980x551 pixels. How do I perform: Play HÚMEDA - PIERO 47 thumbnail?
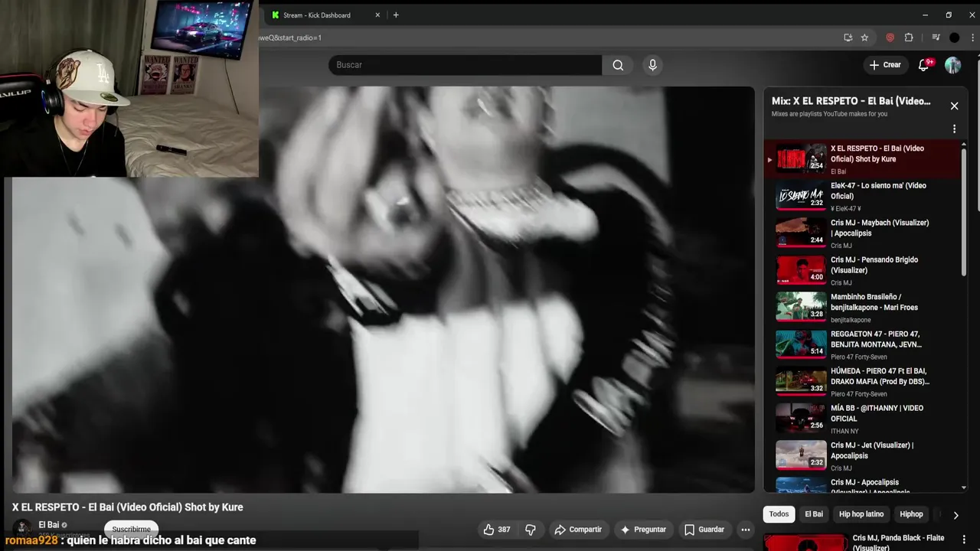click(801, 380)
